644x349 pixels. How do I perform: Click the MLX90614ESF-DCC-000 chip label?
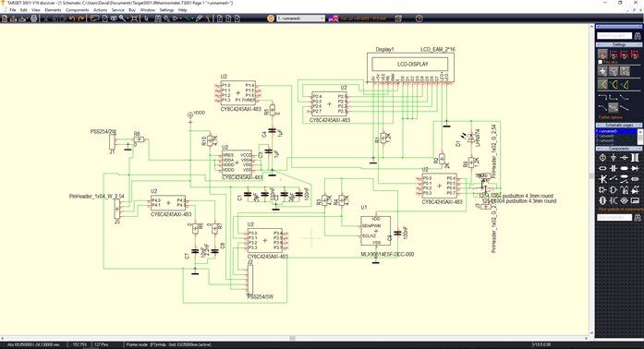[387, 254]
